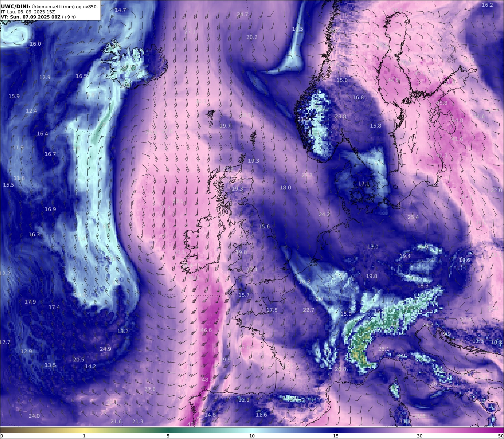This screenshot has width=504, height=439.
Task: Click the map value 13.2
Action: tap(123, 331)
